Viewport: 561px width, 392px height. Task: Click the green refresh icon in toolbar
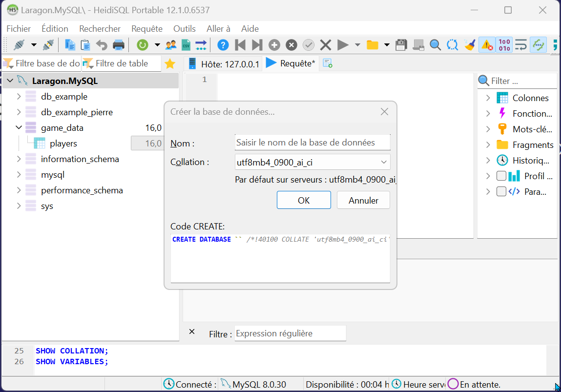tap(142, 45)
